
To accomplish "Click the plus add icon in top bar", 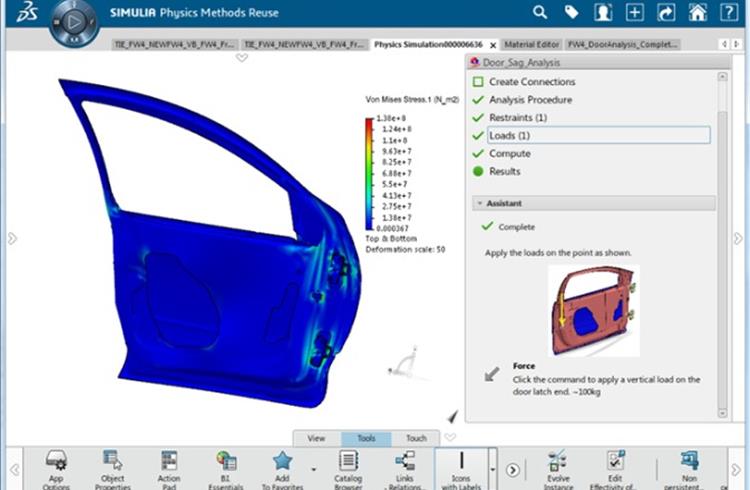I will tap(635, 12).
